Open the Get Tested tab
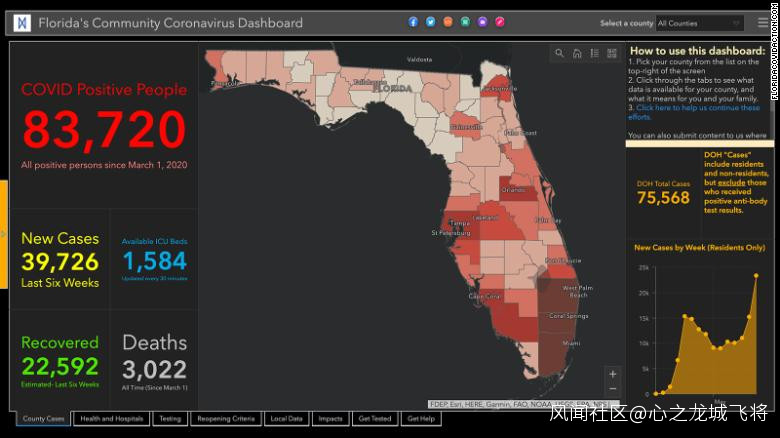780x438 pixels. (x=375, y=419)
